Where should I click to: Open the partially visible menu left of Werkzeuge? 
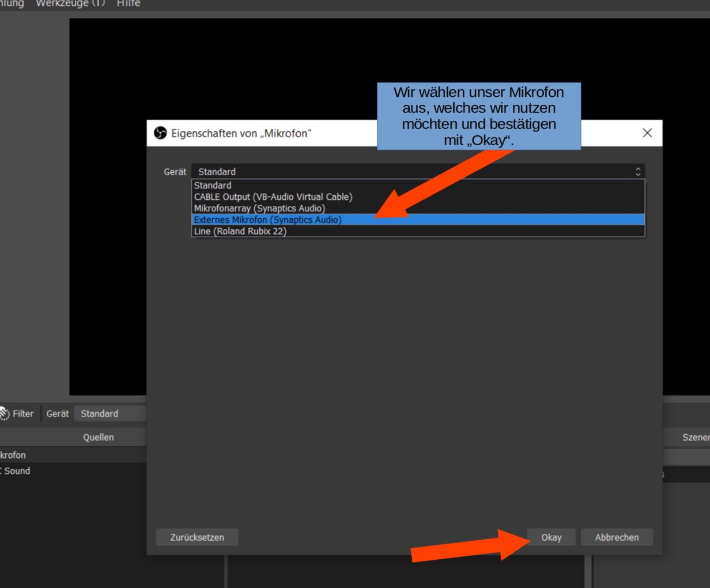[x=12, y=3]
